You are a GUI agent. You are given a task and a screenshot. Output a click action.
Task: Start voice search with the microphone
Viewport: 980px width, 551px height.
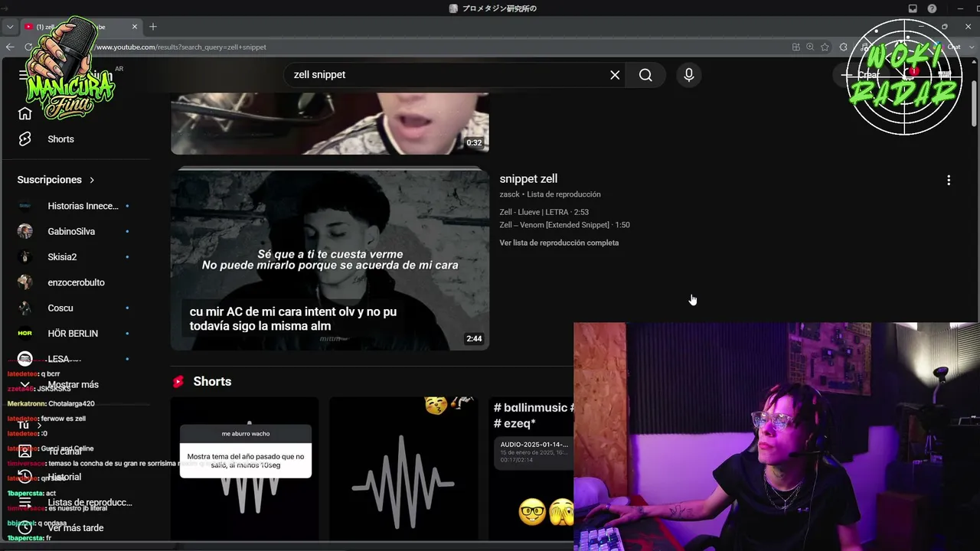(x=688, y=74)
